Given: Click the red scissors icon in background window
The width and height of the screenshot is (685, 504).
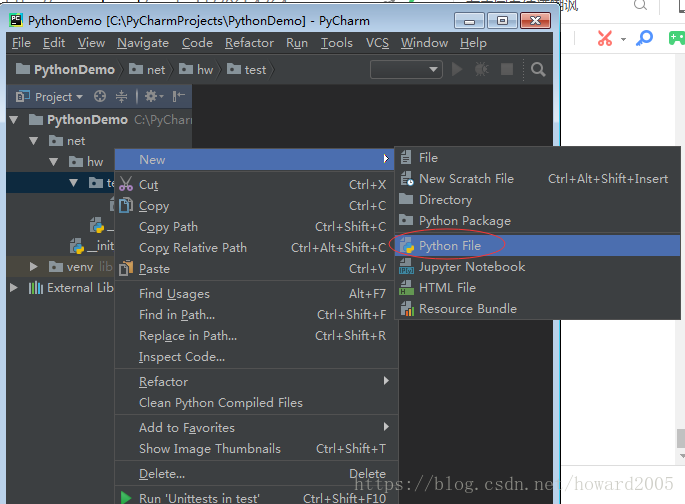Looking at the screenshot, I should tap(605, 38).
